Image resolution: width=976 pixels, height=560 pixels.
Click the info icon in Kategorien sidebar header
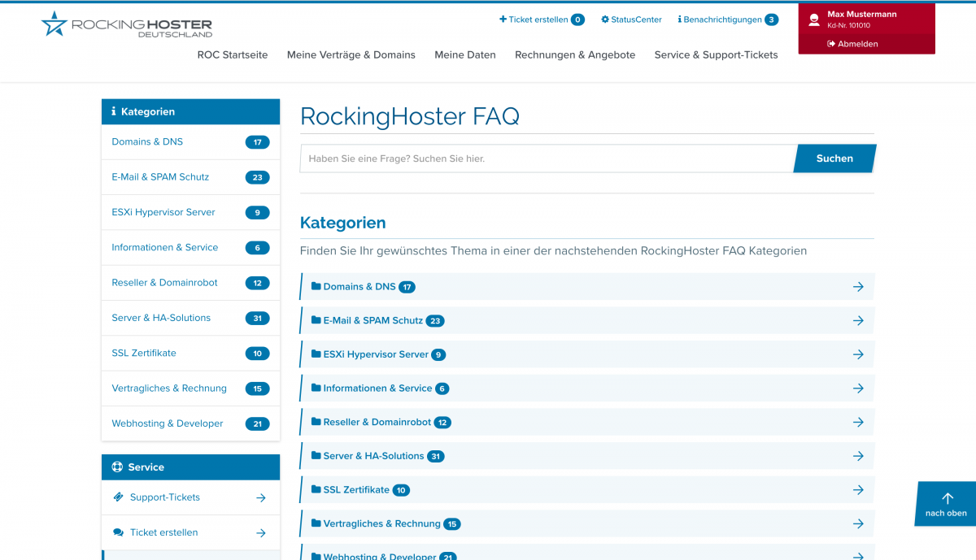pos(114,112)
